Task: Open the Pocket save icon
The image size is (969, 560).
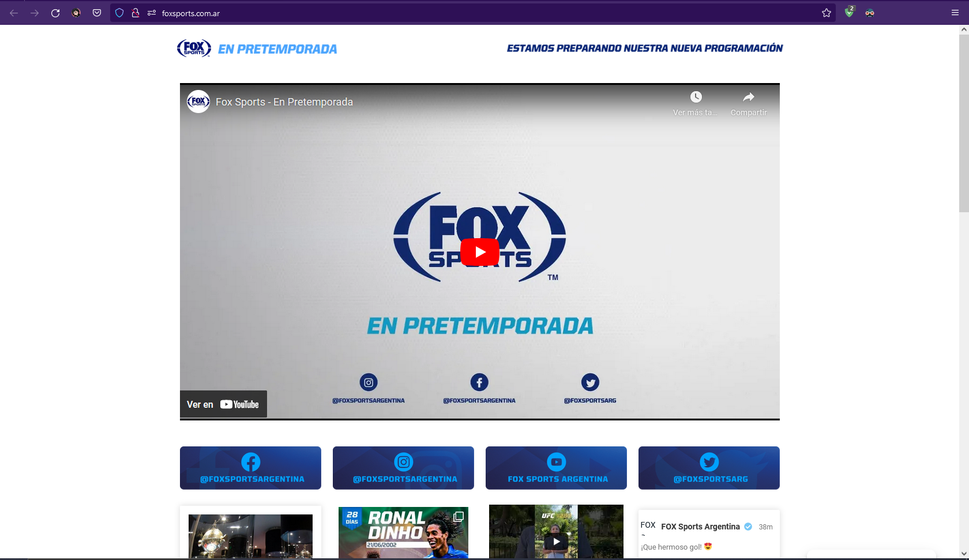Action: coord(97,13)
